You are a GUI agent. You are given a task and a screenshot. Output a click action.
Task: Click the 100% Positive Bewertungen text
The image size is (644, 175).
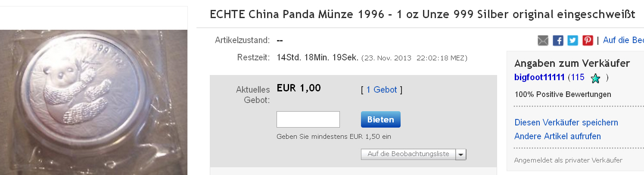tap(563, 94)
